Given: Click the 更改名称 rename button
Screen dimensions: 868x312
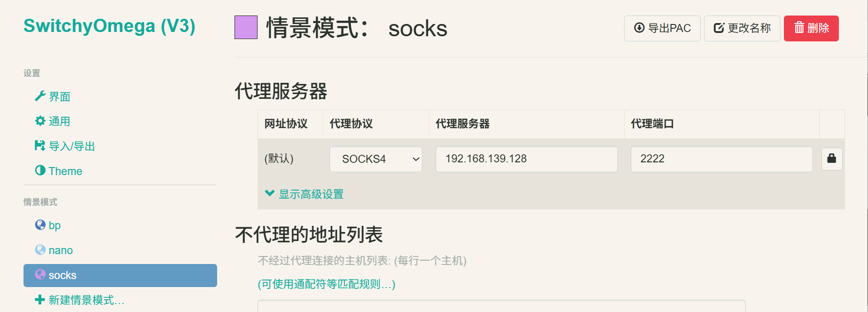Looking at the screenshot, I should [x=742, y=28].
